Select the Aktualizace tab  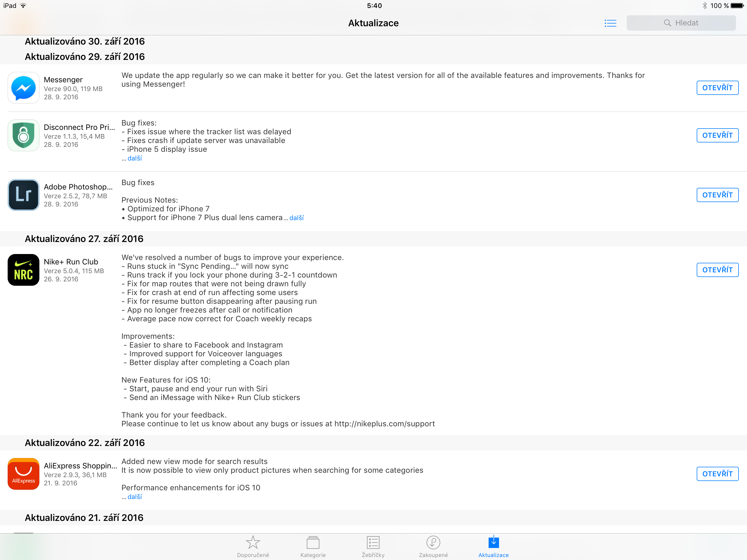[x=493, y=547]
